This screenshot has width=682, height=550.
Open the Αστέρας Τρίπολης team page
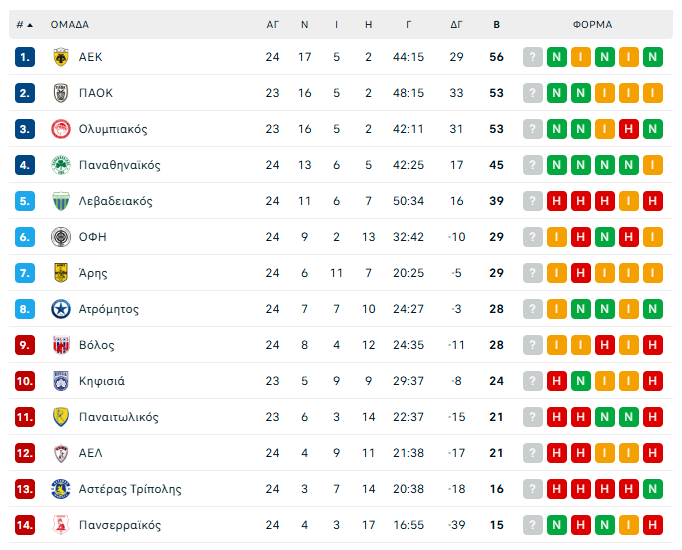[x=130, y=489]
